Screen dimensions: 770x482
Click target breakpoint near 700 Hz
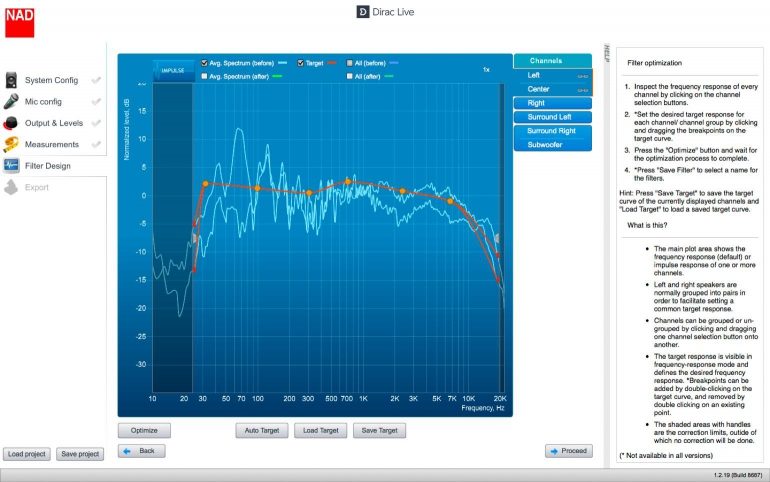point(348,182)
